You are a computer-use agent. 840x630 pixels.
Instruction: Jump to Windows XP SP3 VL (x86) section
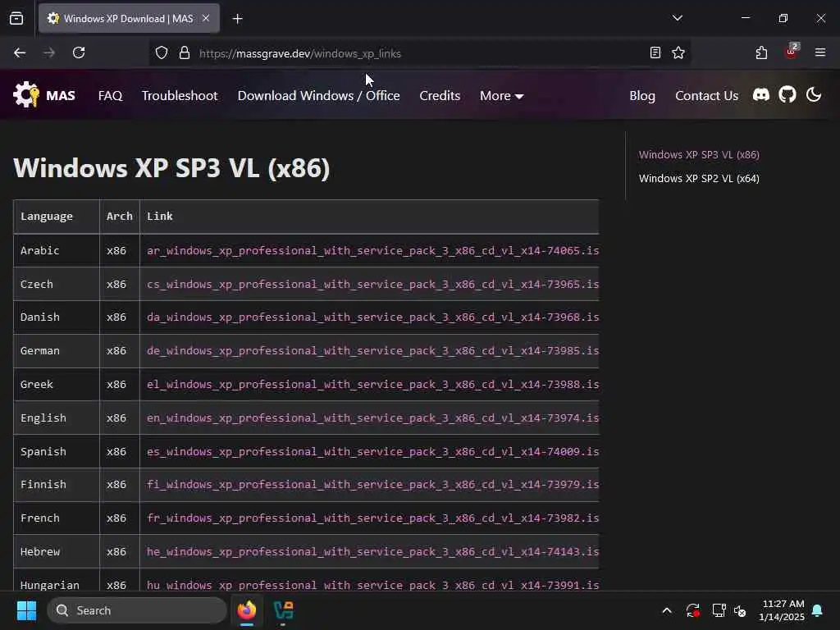coord(699,155)
